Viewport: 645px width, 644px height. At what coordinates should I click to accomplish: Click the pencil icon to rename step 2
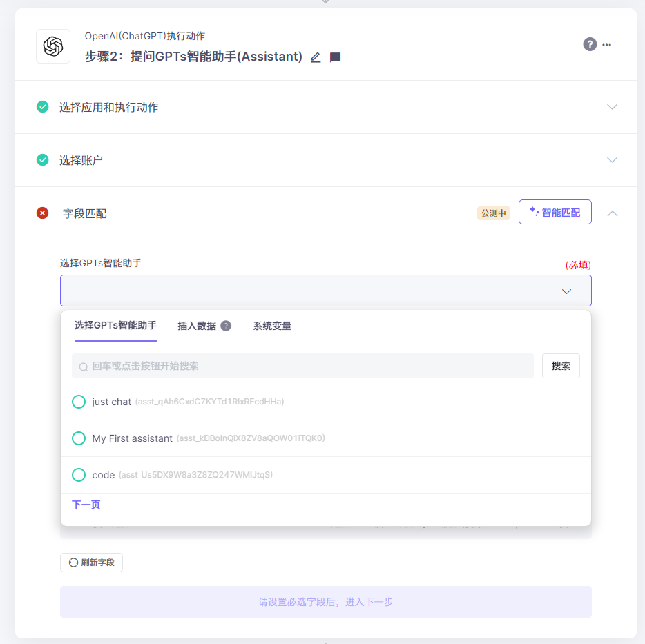point(315,57)
